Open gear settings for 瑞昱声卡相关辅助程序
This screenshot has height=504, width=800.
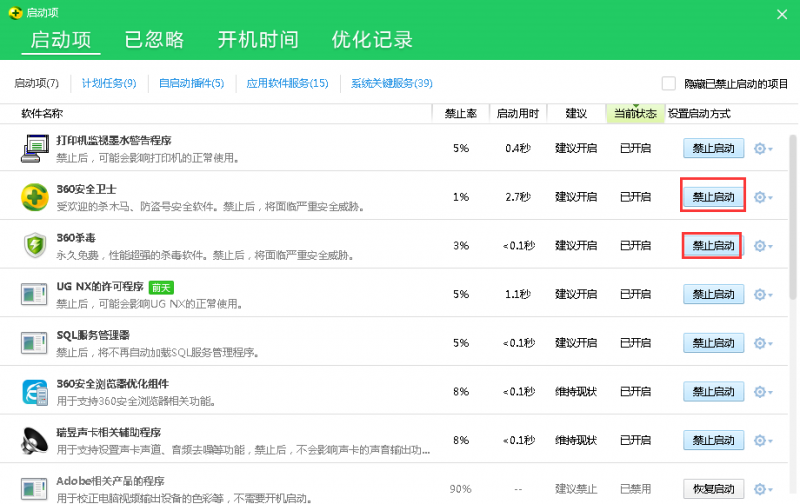763,440
